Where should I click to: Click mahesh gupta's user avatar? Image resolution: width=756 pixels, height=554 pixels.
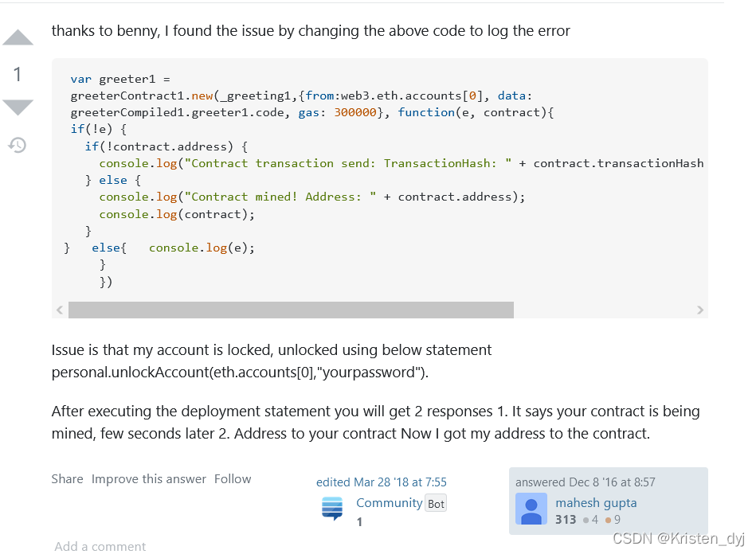tap(531, 509)
